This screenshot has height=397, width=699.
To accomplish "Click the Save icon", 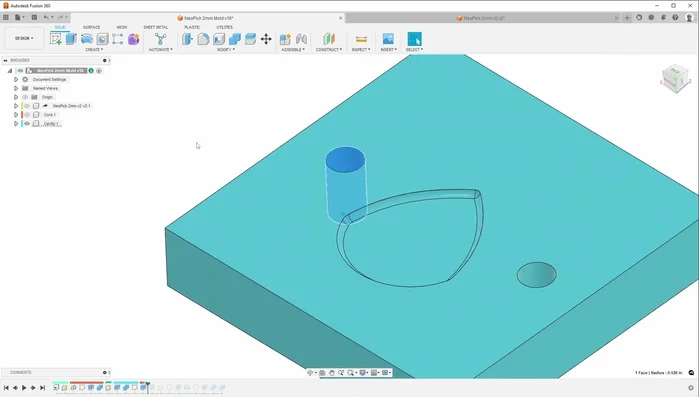I will click(x=34, y=17).
